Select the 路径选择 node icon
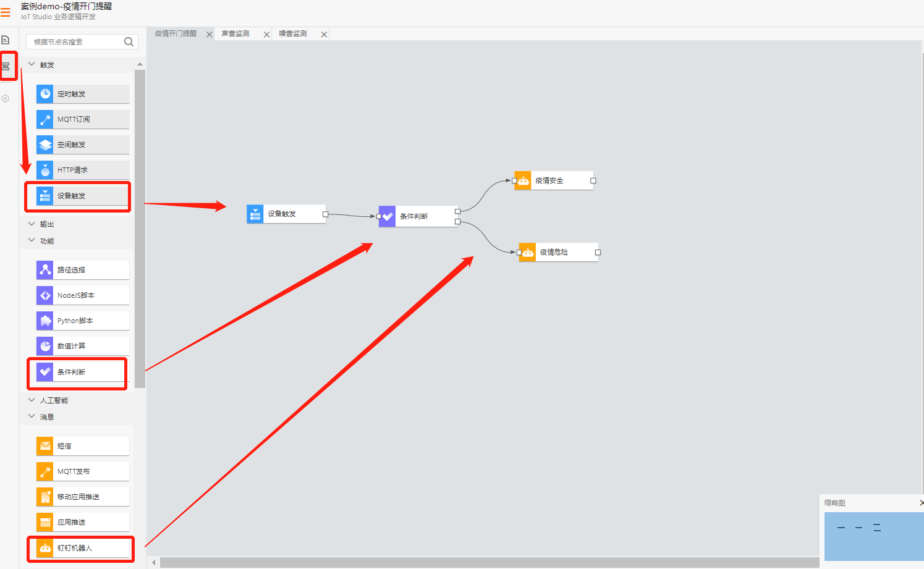Viewport: 924px width, 569px height. pyautogui.click(x=45, y=270)
